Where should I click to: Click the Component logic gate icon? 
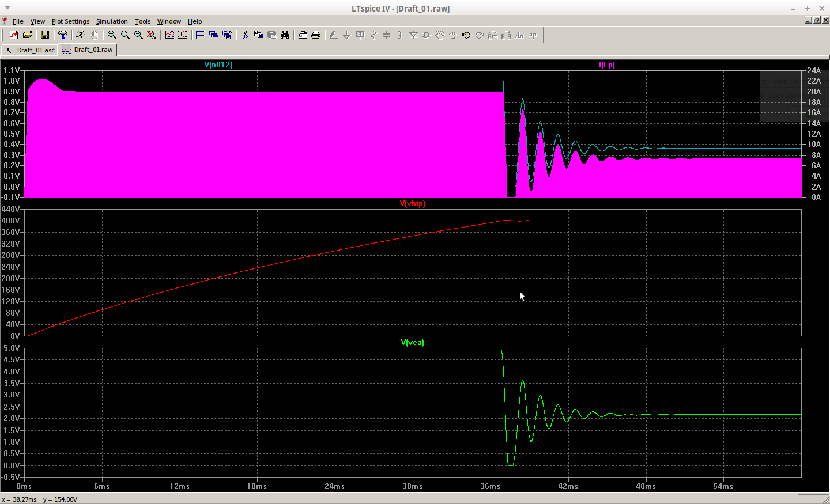pyautogui.click(x=427, y=35)
